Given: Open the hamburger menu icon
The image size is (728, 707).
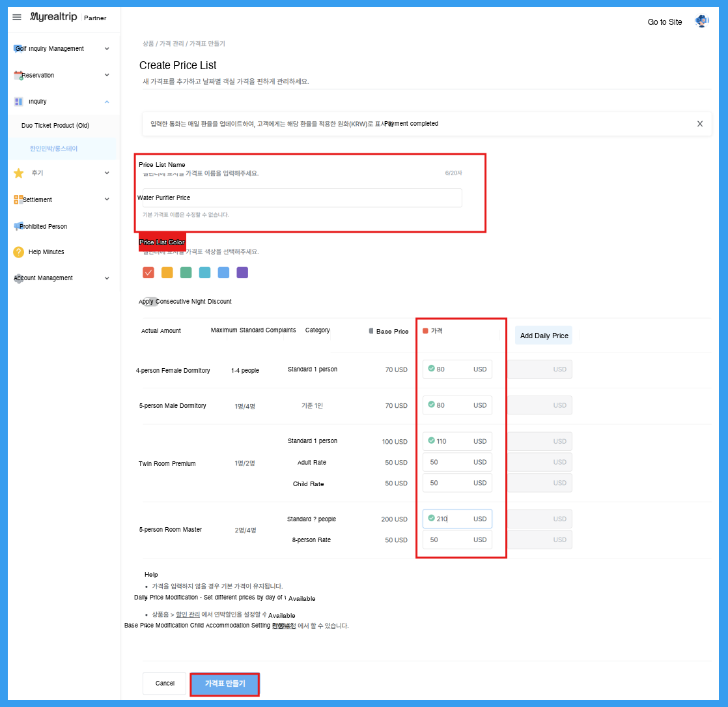Looking at the screenshot, I should coord(17,17).
